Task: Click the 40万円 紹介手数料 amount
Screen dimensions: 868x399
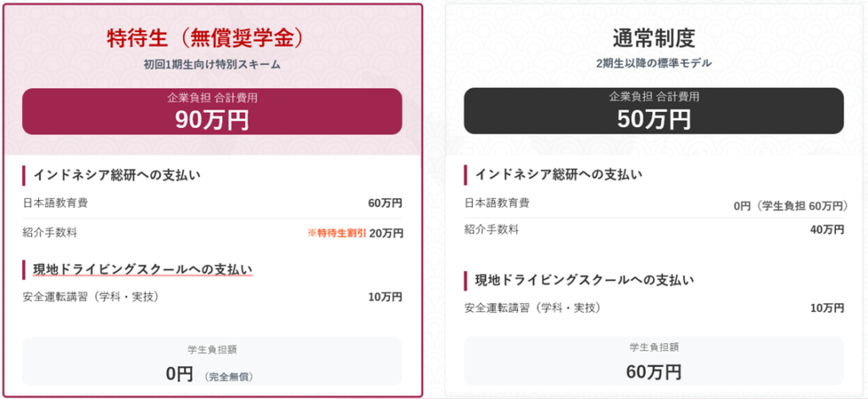Action: 827,230
